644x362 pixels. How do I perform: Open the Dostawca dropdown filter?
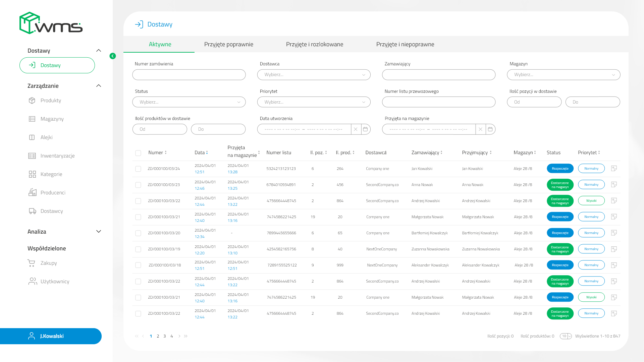coord(314,75)
